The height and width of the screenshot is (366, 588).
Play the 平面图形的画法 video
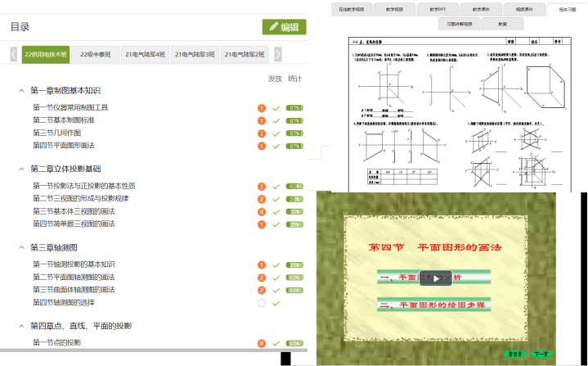[x=435, y=278]
